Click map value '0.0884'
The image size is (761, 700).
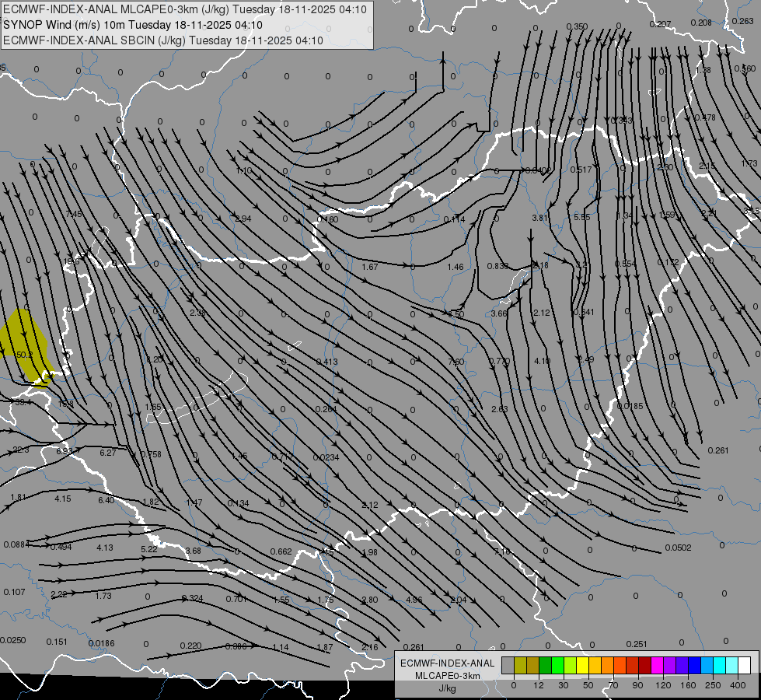click(x=16, y=544)
